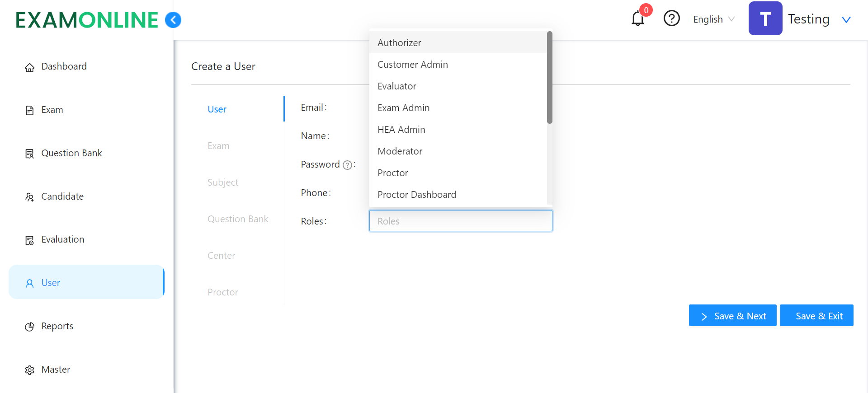Click the Dashboard home icon
This screenshot has width=868, height=393.
click(x=29, y=67)
